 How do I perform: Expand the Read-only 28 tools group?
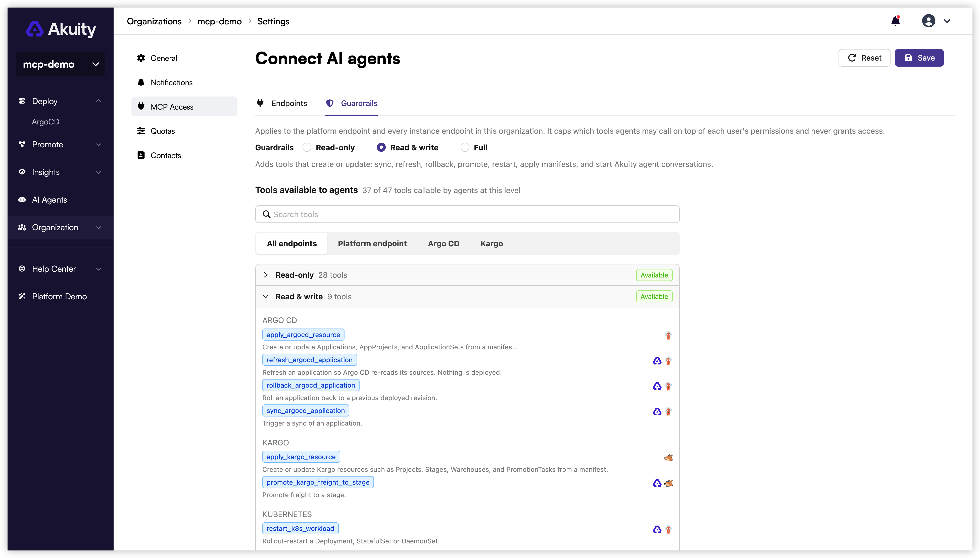click(x=467, y=275)
